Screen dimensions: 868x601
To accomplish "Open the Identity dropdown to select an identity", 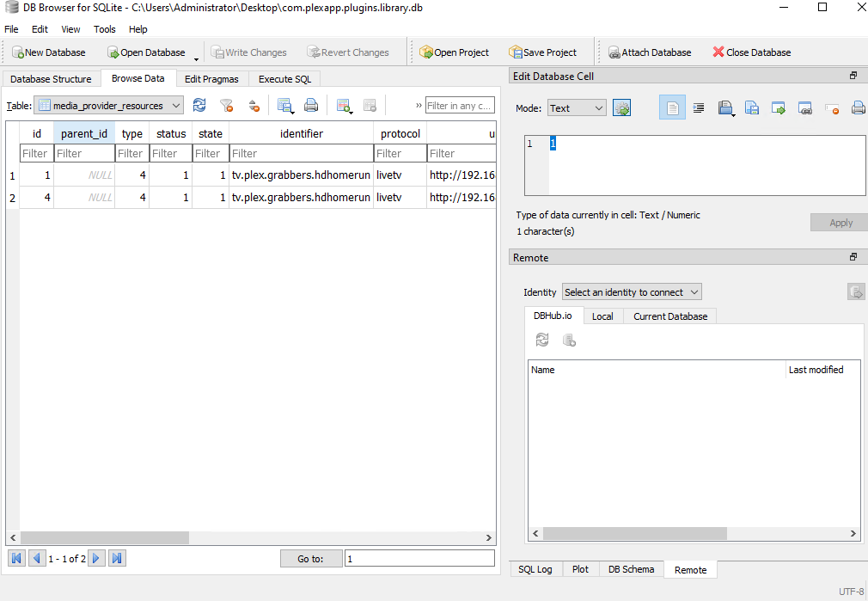I will pyautogui.click(x=632, y=292).
